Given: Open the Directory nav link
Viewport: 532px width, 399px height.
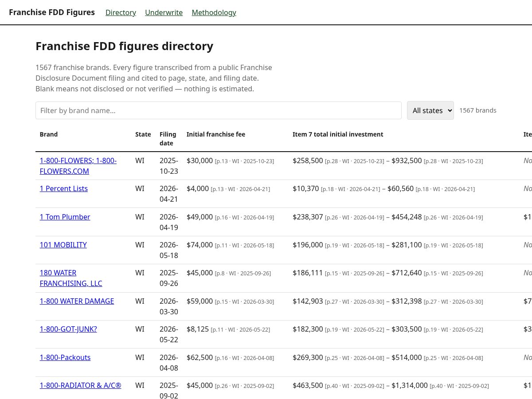Looking at the screenshot, I should click(121, 12).
